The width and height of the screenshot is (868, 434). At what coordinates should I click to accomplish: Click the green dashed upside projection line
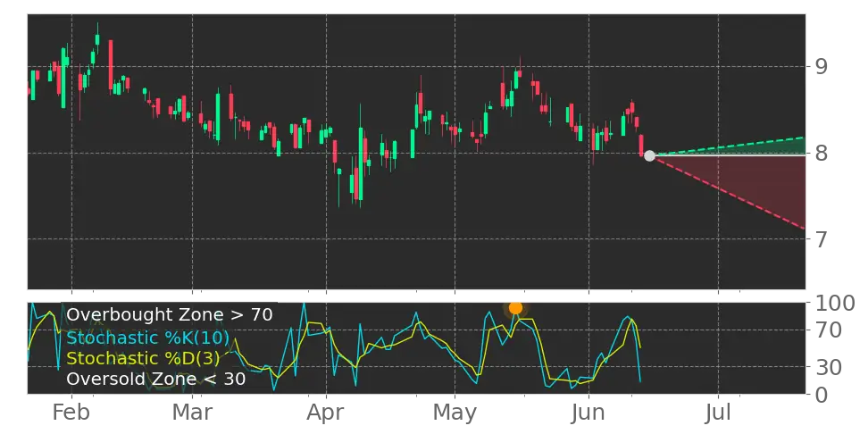tap(728, 146)
